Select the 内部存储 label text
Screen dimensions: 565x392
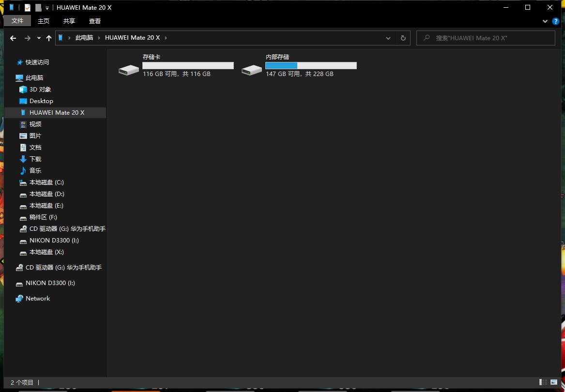[x=277, y=57]
